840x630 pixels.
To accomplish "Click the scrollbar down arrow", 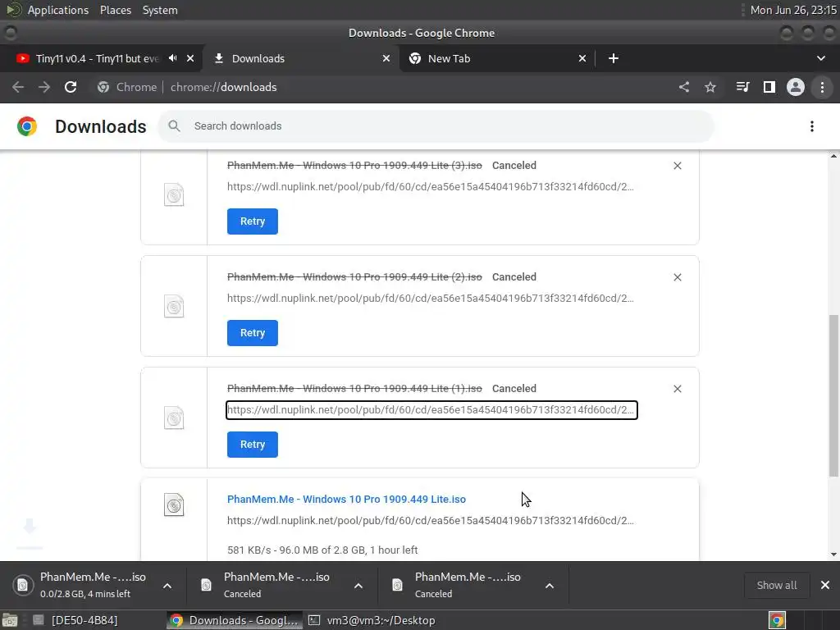I will pos(833,555).
